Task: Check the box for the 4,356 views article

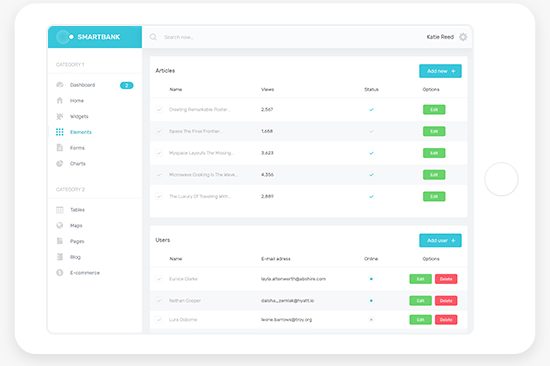Action: tap(159, 175)
